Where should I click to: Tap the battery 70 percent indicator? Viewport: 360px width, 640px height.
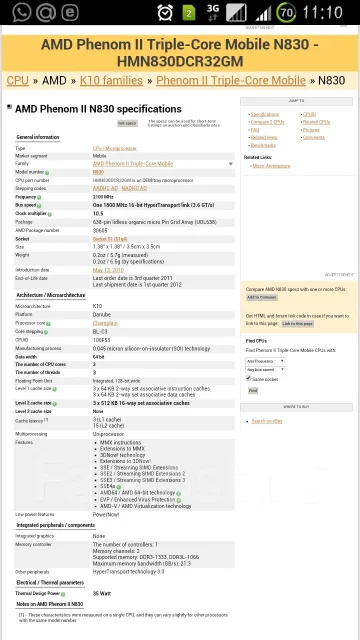pos(286,13)
